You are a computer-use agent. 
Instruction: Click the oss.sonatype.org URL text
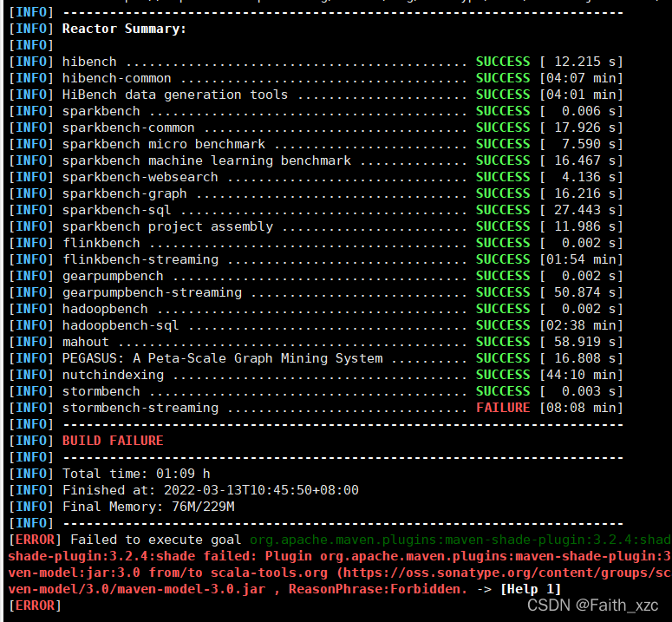tap(506, 573)
